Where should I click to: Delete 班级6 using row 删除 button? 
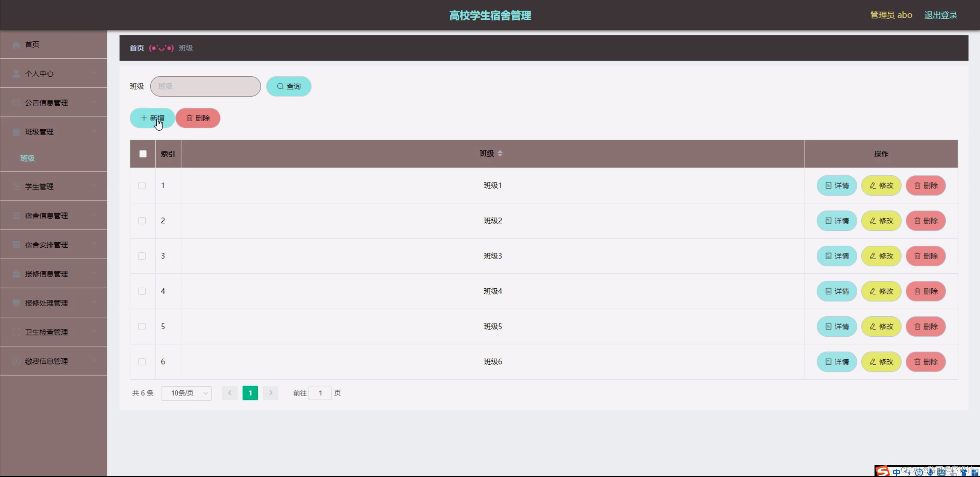(x=926, y=362)
